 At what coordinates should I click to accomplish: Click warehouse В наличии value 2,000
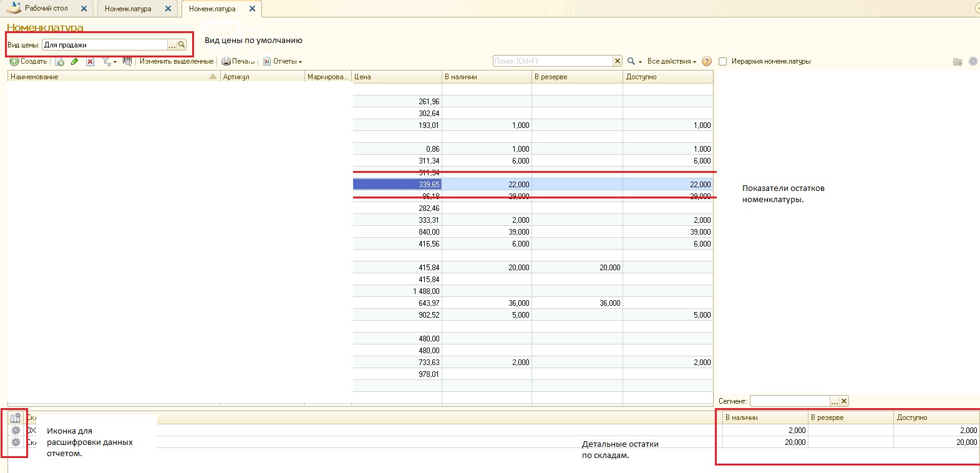point(765,430)
